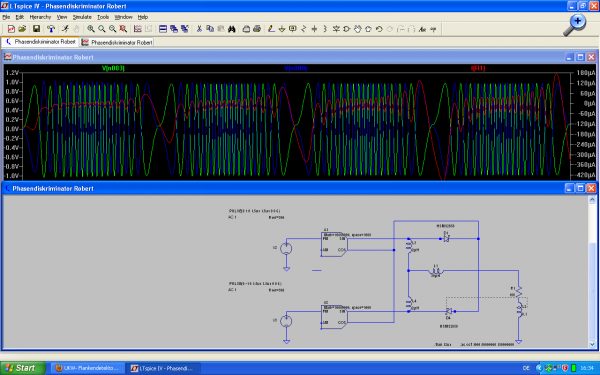Print using the printer icon
The image size is (600, 375).
pyautogui.click(x=257, y=29)
